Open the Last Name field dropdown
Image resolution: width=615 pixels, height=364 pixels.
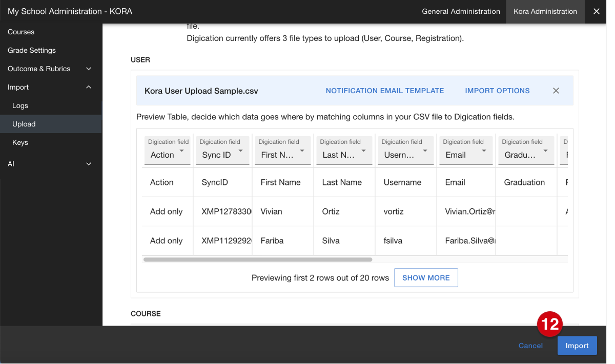point(344,151)
